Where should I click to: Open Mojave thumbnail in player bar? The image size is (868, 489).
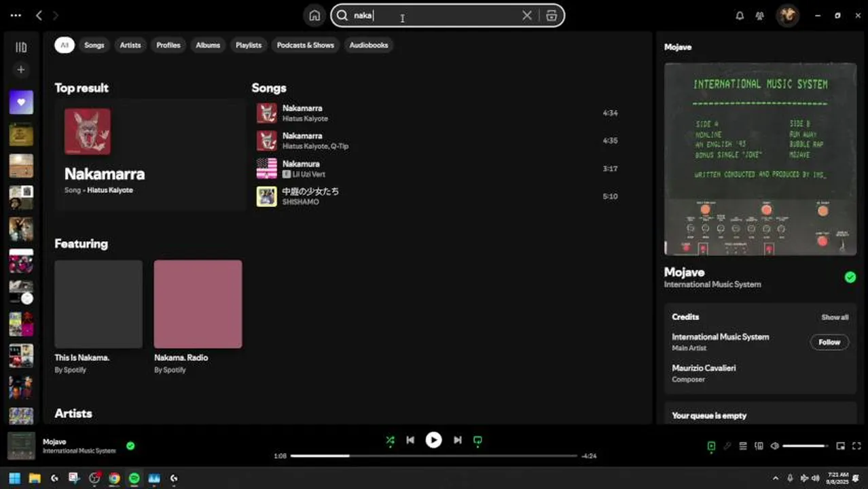(21, 446)
